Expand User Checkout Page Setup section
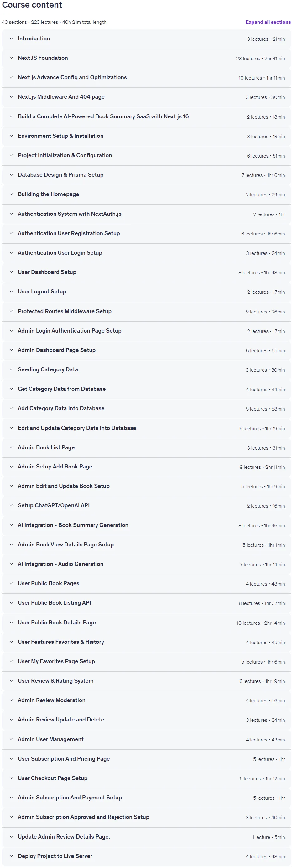 pyautogui.click(x=146, y=778)
